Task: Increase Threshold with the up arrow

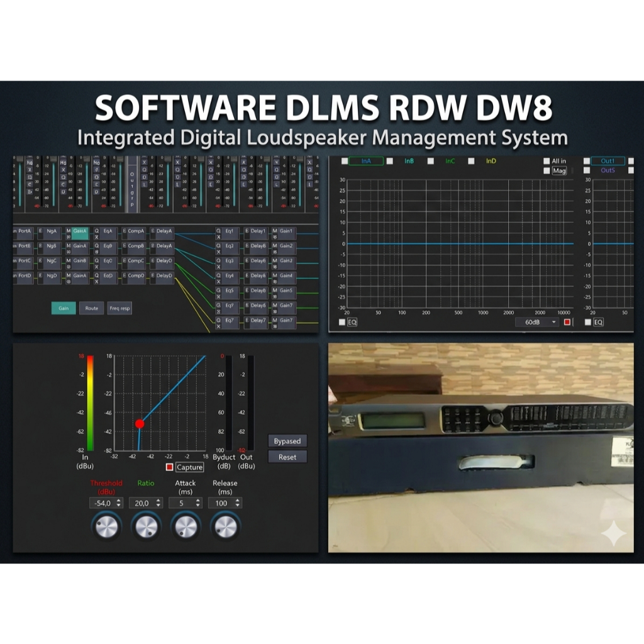Action: pos(119,501)
